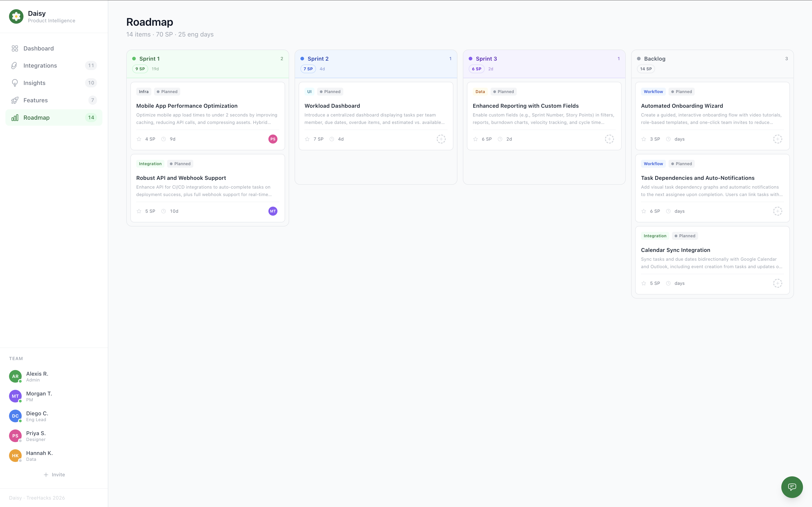The height and width of the screenshot is (507, 812).
Task: Open Insights from the sidebar
Action: [x=34, y=83]
